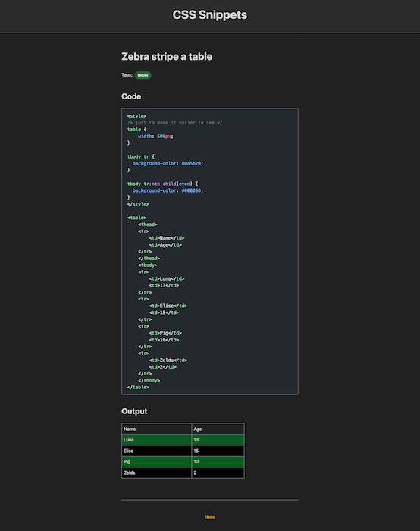
Task: Click the green 'Pig' cell in output table
Action: point(156,461)
